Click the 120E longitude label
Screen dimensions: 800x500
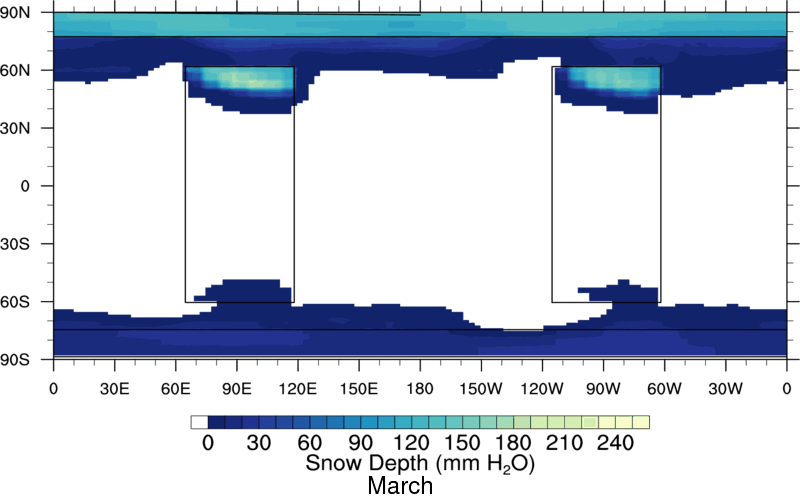pos(298,389)
